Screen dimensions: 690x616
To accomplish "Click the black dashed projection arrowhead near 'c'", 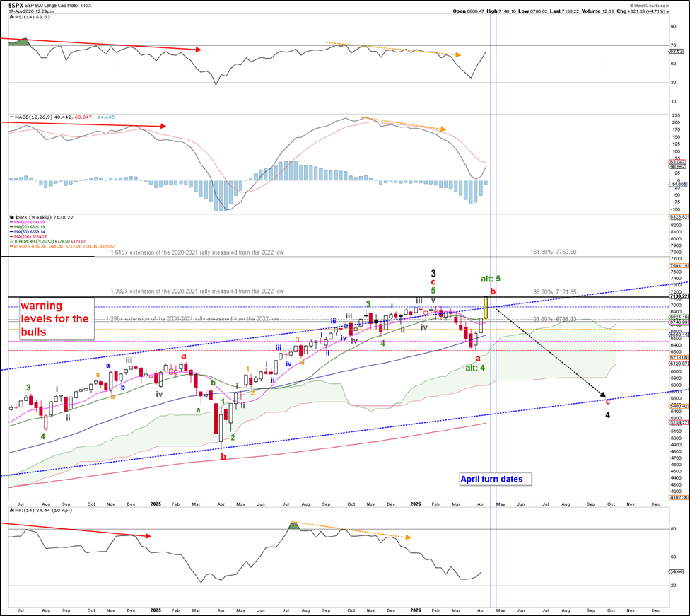I will 604,395.
